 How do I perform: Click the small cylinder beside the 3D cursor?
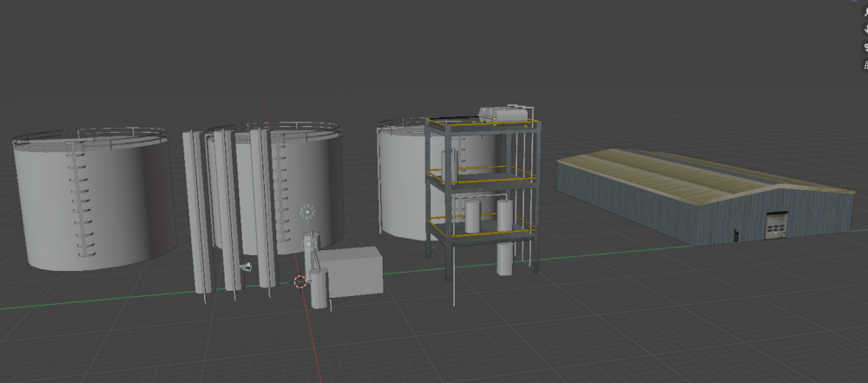tap(319, 289)
